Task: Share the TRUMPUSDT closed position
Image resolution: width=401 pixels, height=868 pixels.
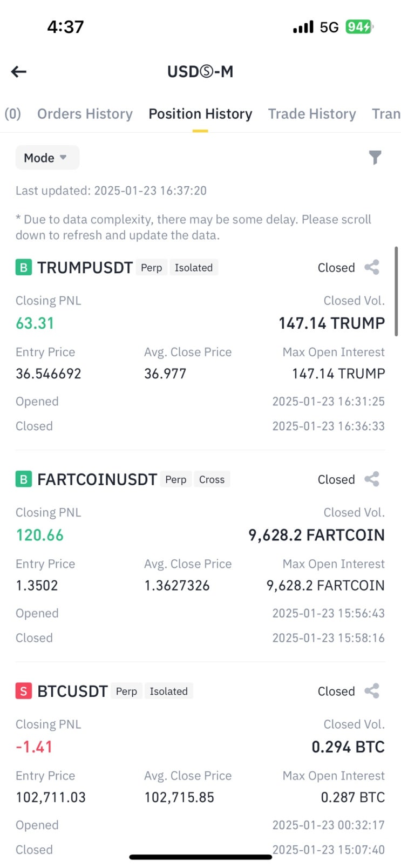Action: pyautogui.click(x=372, y=267)
